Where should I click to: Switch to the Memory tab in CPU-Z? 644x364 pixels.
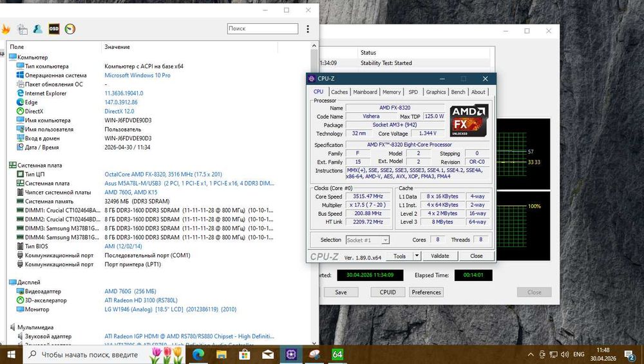(x=392, y=92)
